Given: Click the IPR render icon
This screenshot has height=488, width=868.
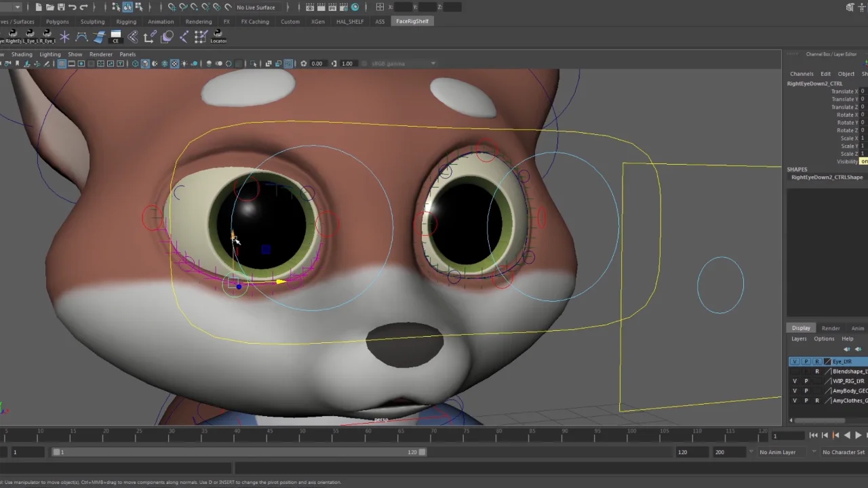Looking at the screenshot, I should click(333, 7).
